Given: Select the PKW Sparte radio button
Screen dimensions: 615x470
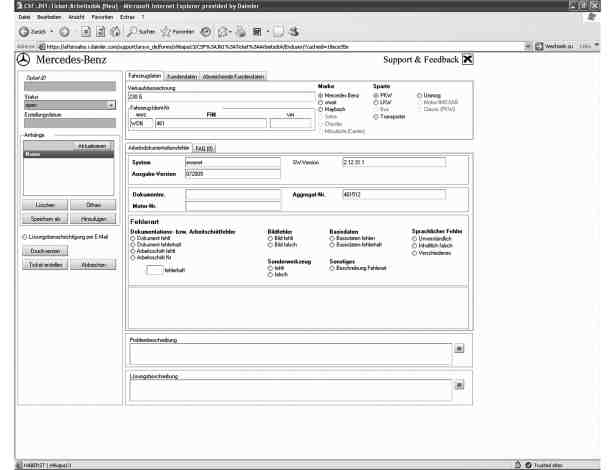Looking at the screenshot, I should coord(376,95).
